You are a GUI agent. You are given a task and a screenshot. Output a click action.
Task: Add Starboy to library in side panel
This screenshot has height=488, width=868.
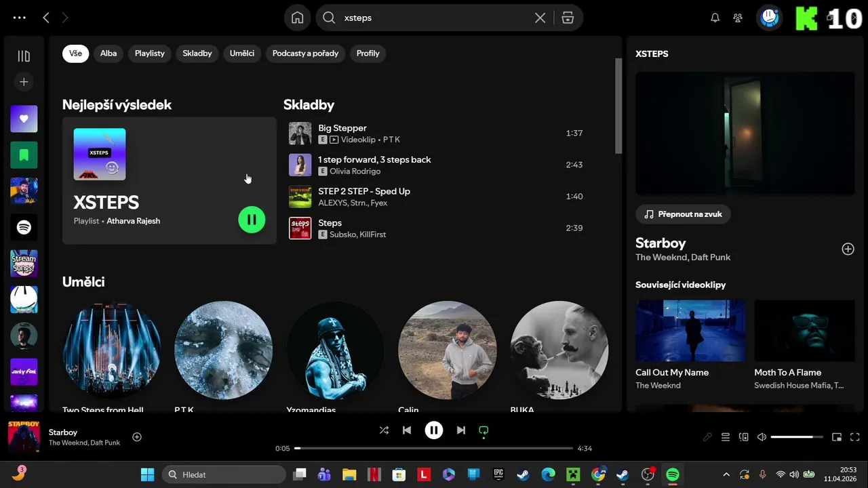pyautogui.click(x=848, y=249)
